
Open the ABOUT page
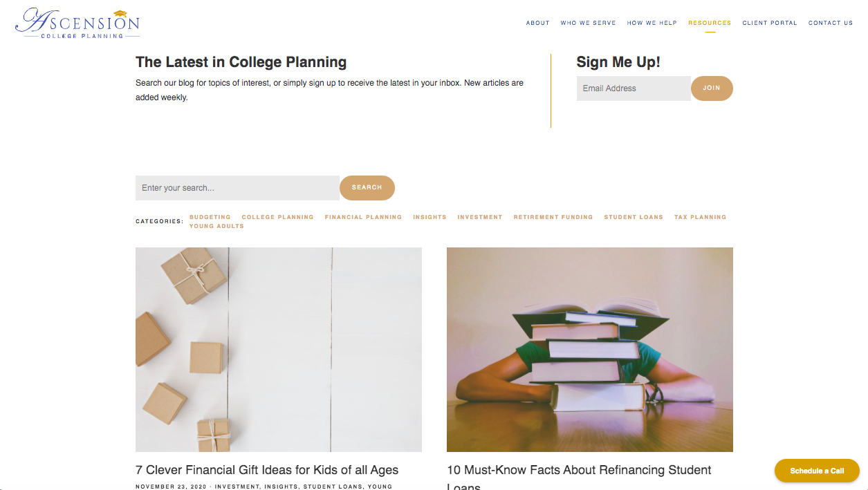point(537,23)
